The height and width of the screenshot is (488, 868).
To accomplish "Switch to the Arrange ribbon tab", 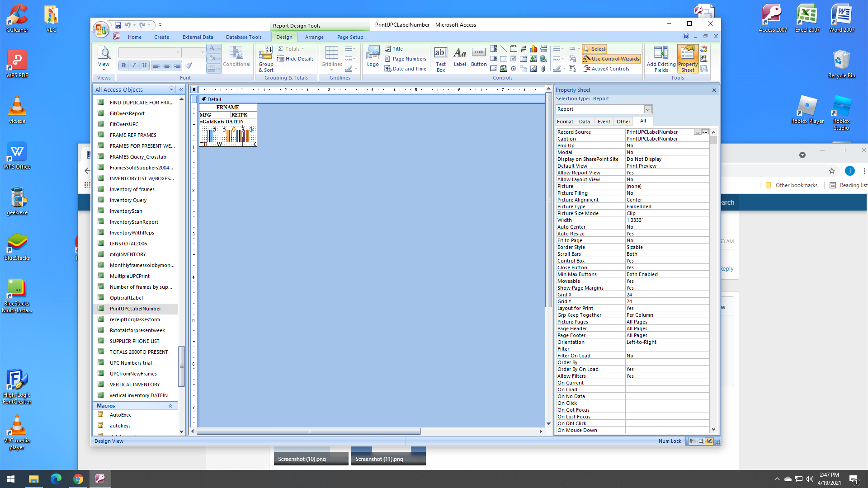I will (x=314, y=37).
